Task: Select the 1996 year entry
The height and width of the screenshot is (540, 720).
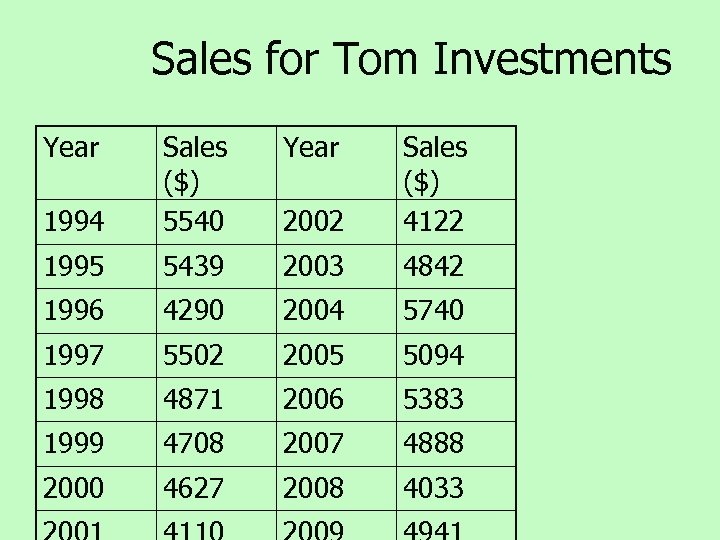Action: tap(73, 311)
